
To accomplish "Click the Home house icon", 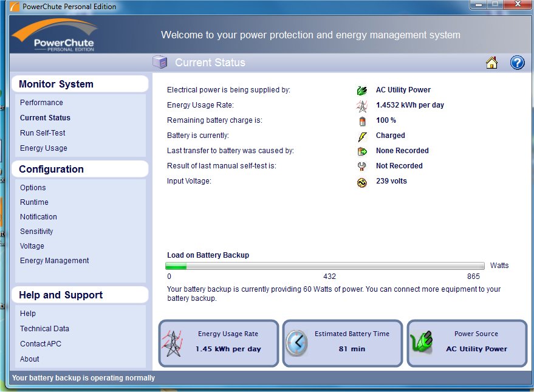I will (491, 63).
